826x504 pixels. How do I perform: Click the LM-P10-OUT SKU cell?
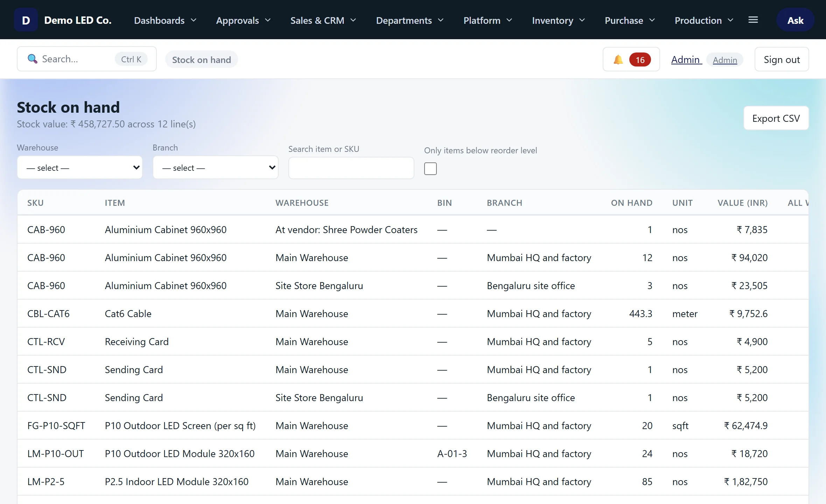[55, 454]
